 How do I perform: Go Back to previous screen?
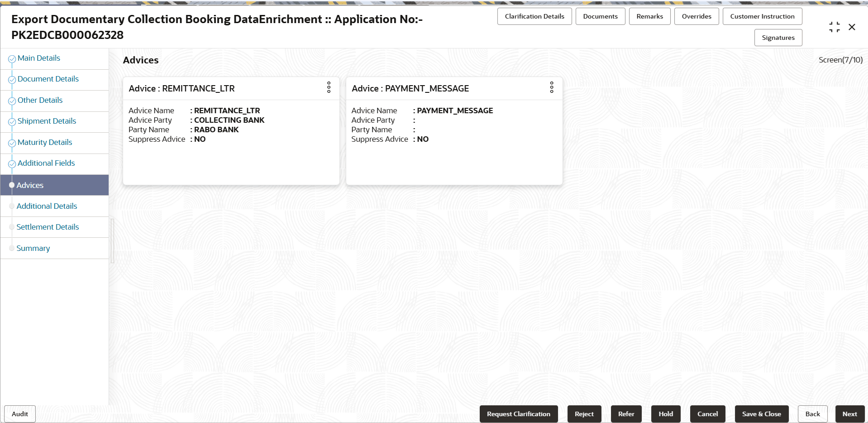[x=813, y=414]
